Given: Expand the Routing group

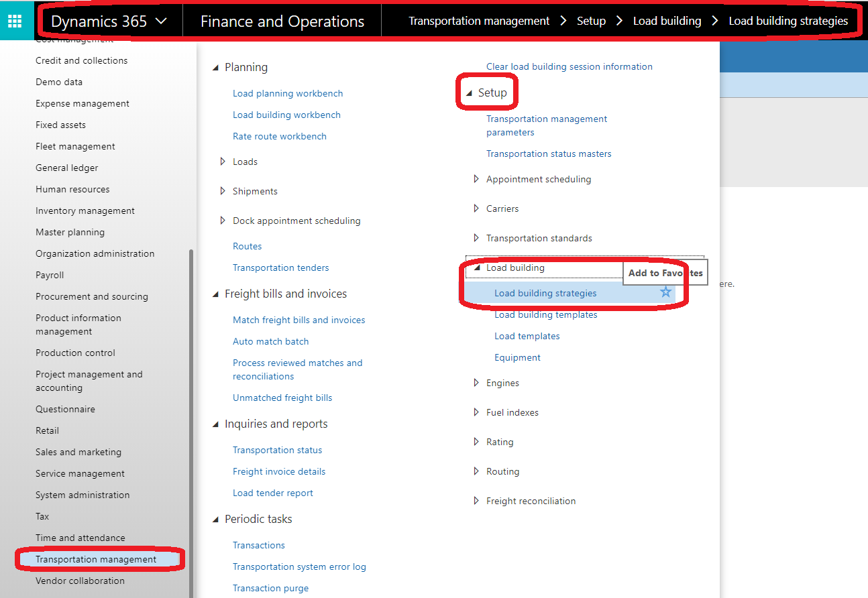Looking at the screenshot, I should (476, 471).
